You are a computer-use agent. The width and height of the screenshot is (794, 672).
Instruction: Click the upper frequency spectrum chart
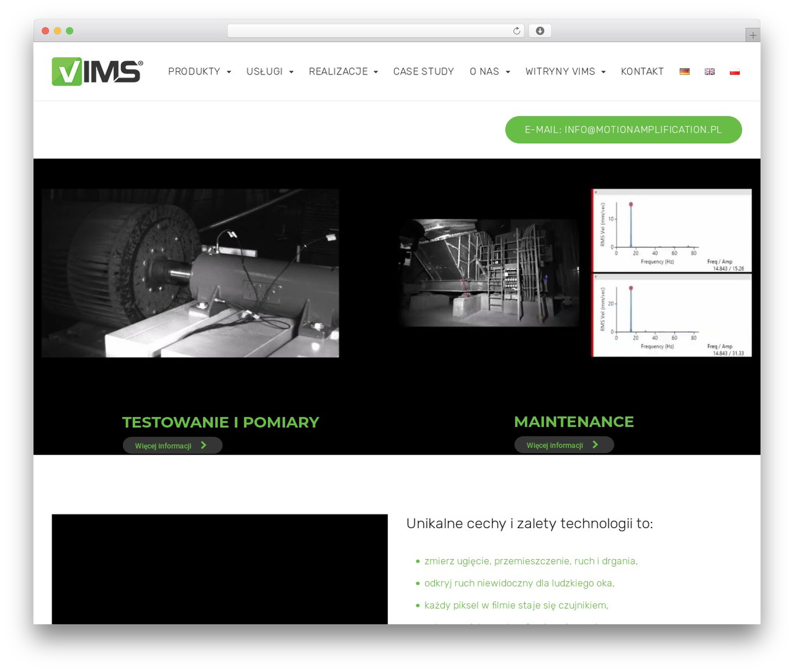click(672, 231)
